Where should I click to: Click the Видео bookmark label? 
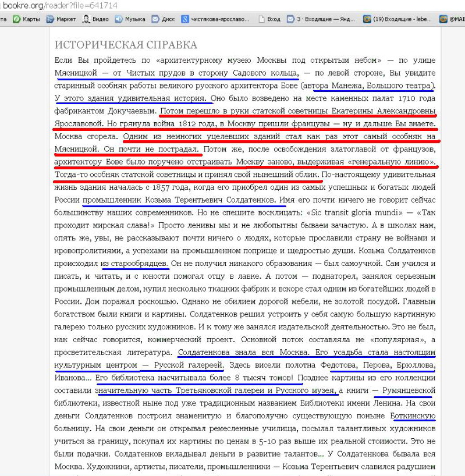coord(101,19)
